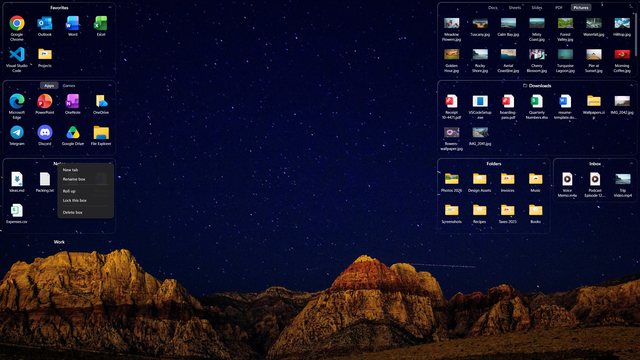Switch to the Games tab
Image resolution: width=640 pixels, height=360 pixels.
(x=69, y=86)
